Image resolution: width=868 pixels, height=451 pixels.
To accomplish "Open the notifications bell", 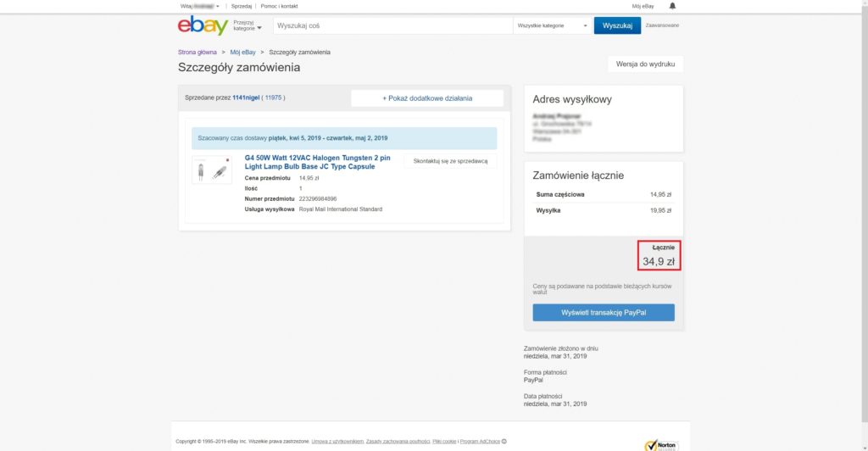I will pyautogui.click(x=673, y=6).
